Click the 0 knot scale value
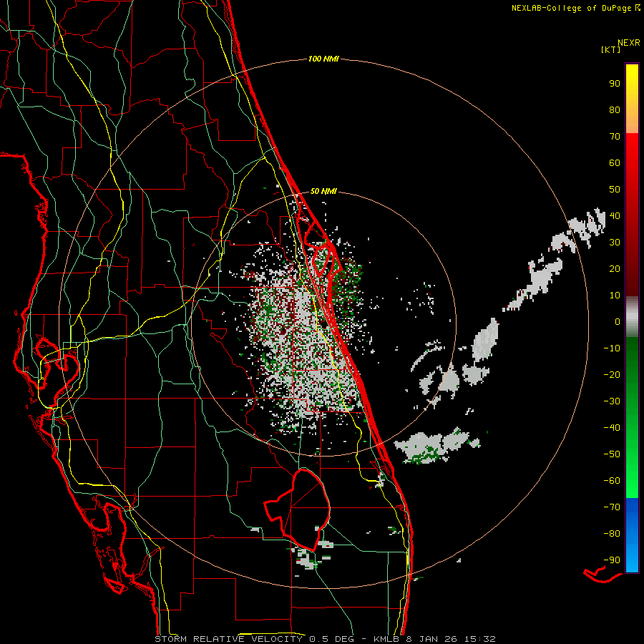Image resolution: width=644 pixels, height=644 pixels. coord(618,321)
